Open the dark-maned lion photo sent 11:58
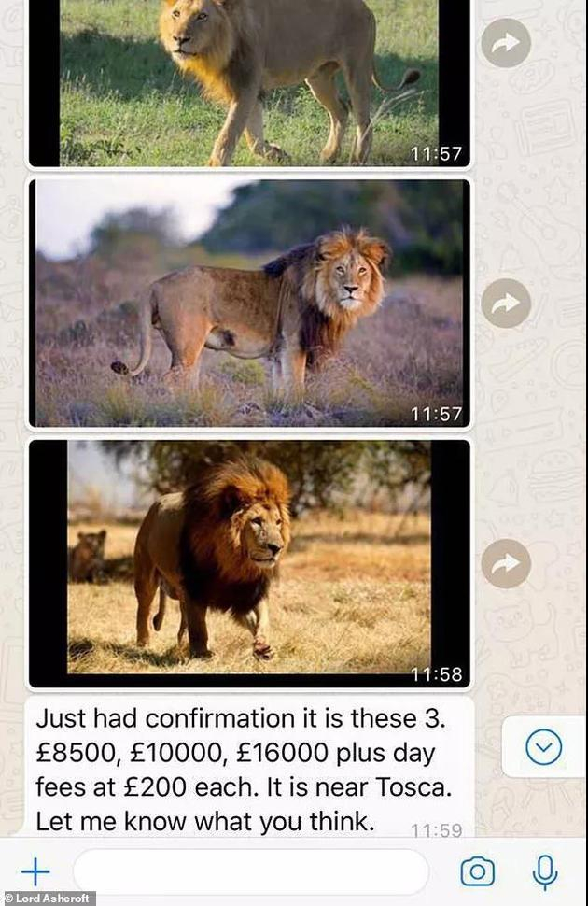This screenshot has width=588, height=906. 249,564
